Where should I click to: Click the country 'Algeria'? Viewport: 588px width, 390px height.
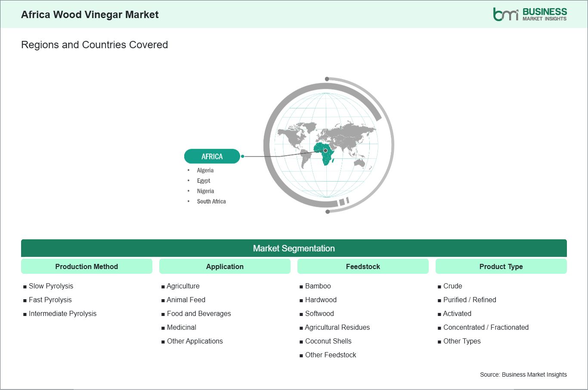click(205, 170)
